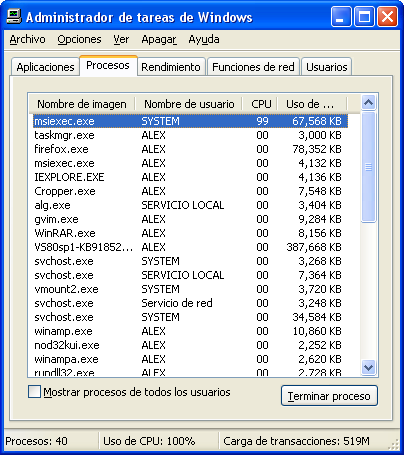This screenshot has width=404, height=455.
Task: Click the scrollbar down arrow
Action: click(x=368, y=367)
